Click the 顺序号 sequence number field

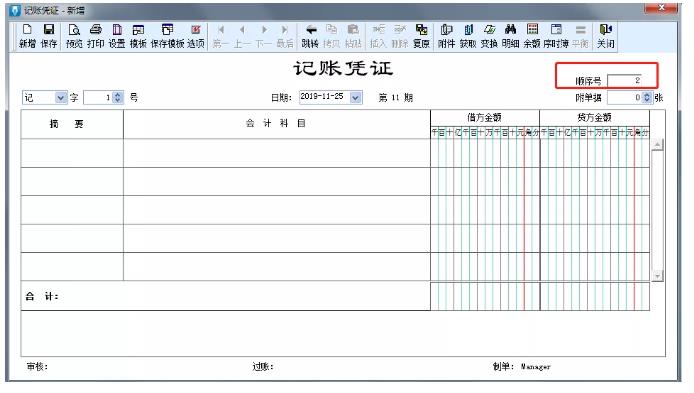point(625,81)
